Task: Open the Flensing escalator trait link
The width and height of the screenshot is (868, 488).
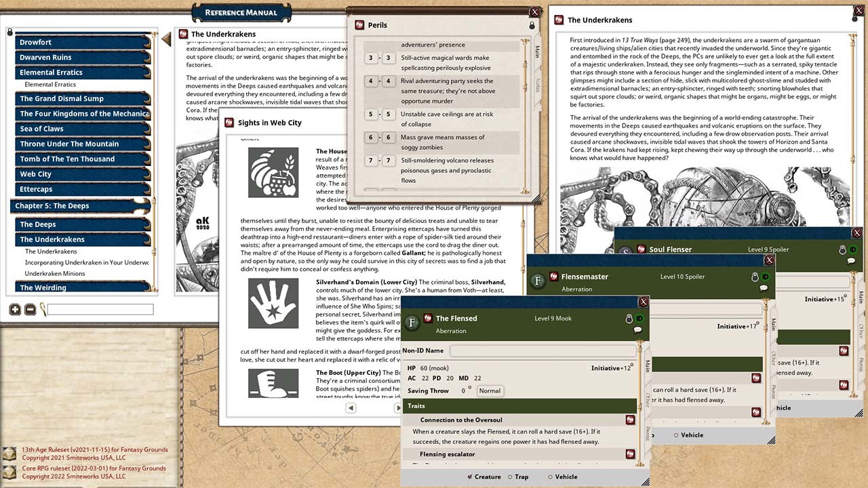Action: click(630, 454)
